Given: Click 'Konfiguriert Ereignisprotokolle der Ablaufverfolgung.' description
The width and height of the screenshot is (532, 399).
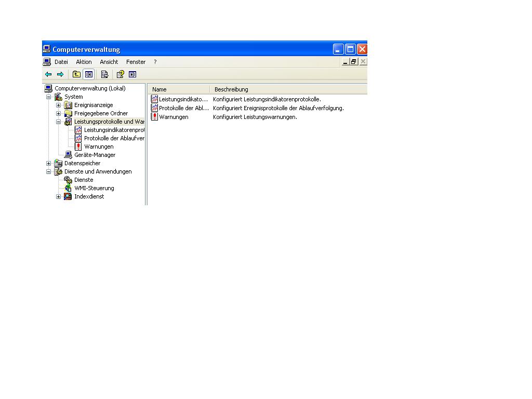Looking at the screenshot, I should click(278, 108).
